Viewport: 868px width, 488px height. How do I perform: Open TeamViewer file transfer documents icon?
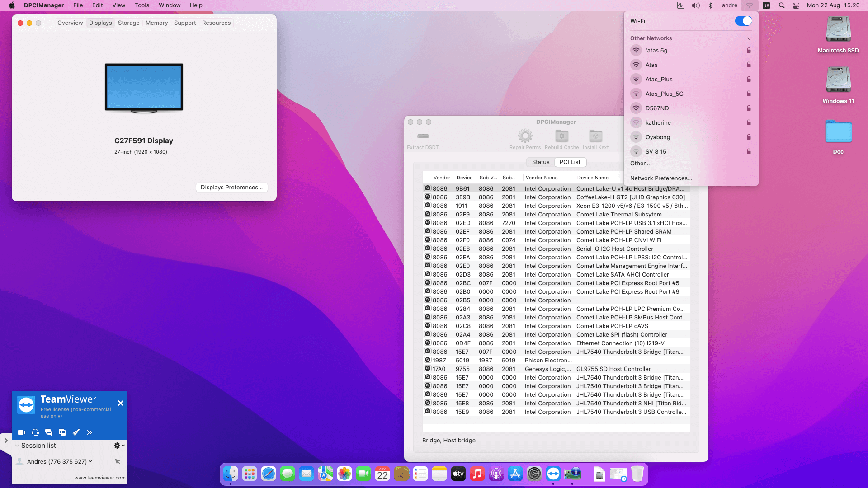(62, 432)
